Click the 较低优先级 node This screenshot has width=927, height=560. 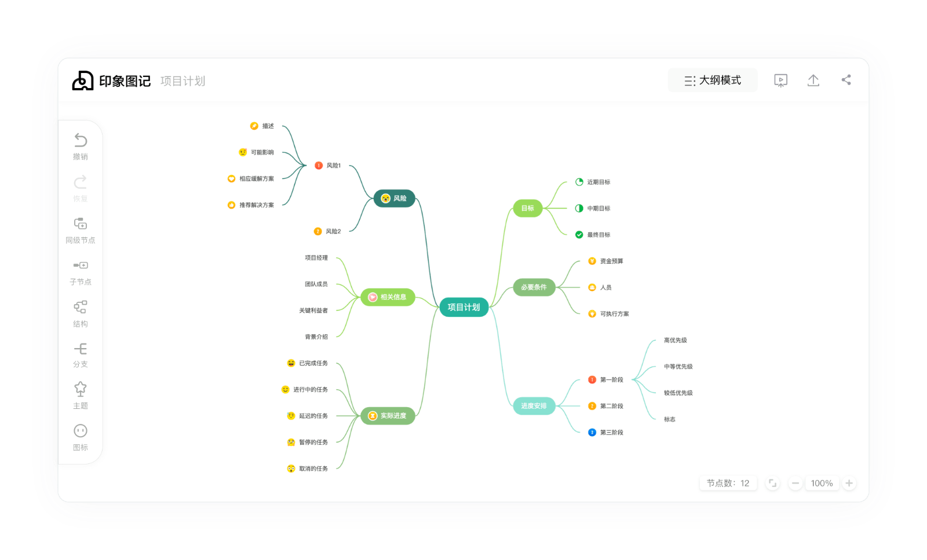pyautogui.click(x=678, y=393)
